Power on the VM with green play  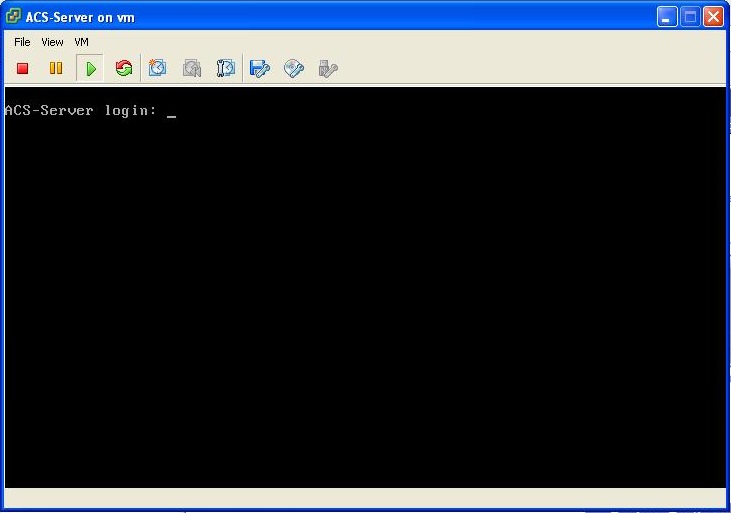tap(90, 68)
